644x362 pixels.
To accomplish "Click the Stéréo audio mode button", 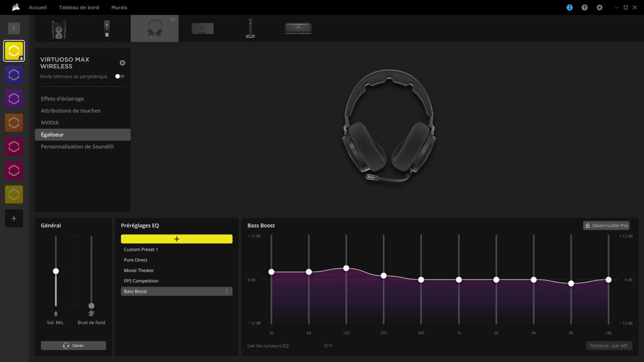I will click(x=73, y=346).
